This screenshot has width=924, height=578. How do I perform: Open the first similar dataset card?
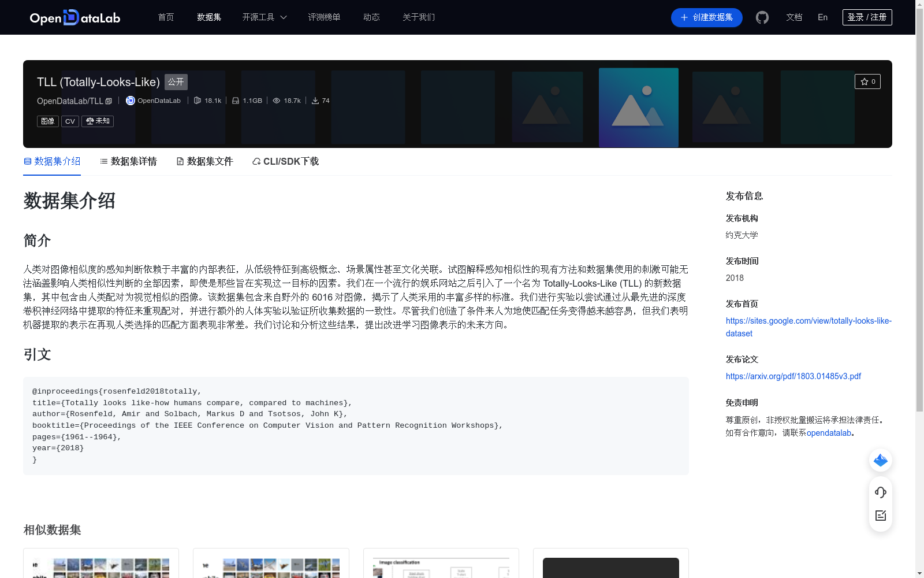(101, 563)
